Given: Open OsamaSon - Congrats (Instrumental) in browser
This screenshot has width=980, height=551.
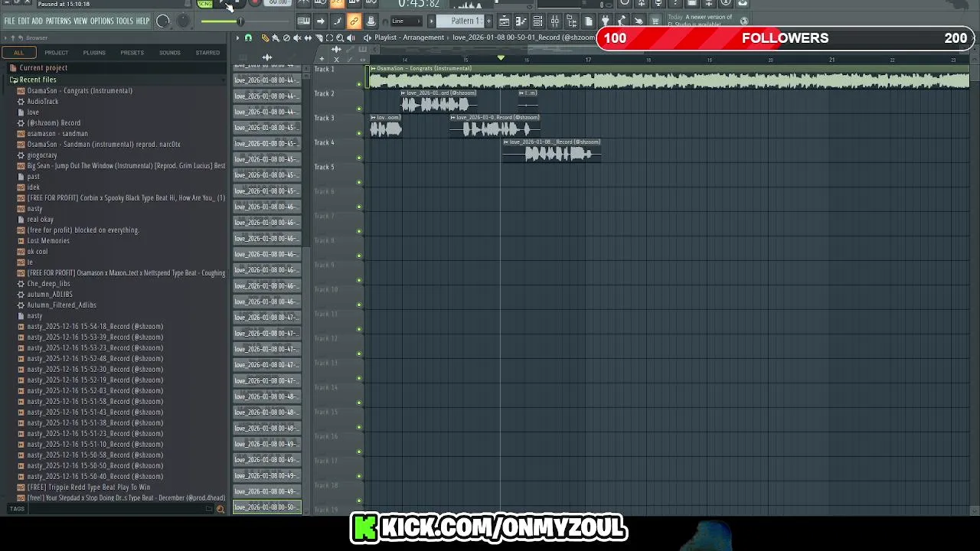Looking at the screenshot, I should (x=80, y=91).
